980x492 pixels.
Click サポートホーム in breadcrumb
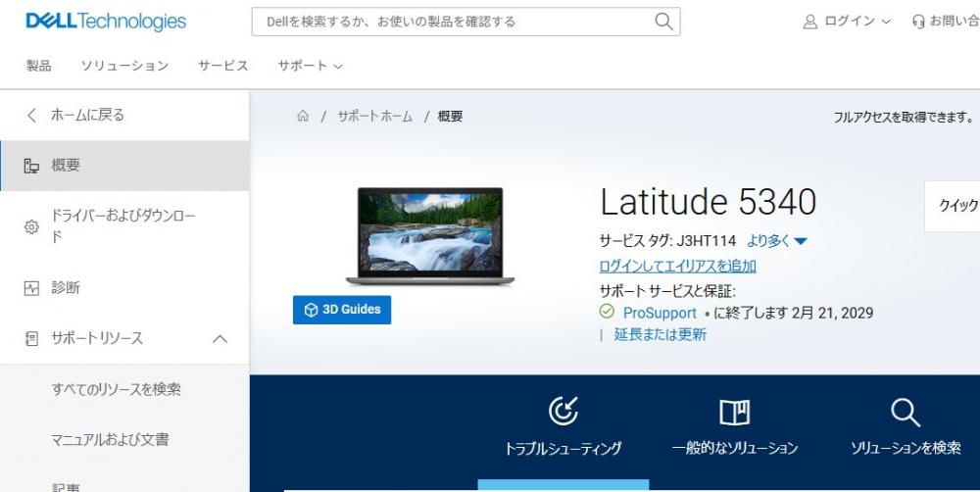tap(375, 117)
